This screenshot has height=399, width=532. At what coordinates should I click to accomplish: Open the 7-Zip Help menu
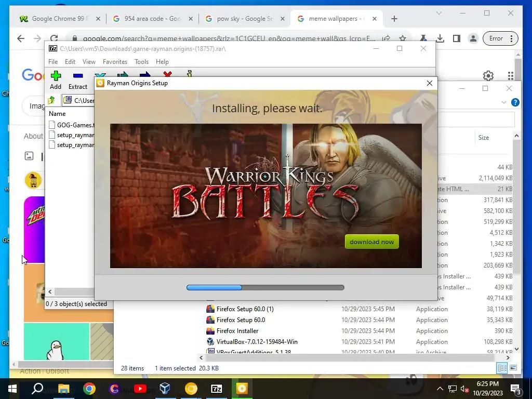click(x=162, y=62)
